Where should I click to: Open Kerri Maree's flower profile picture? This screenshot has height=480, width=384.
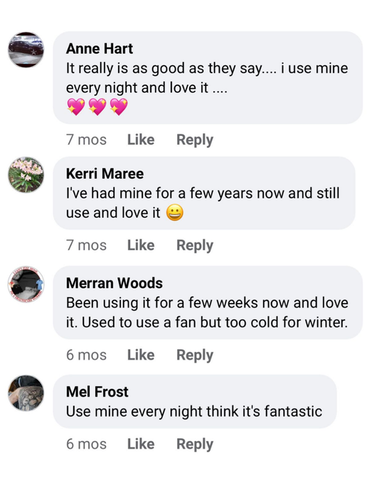tap(26, 175)
